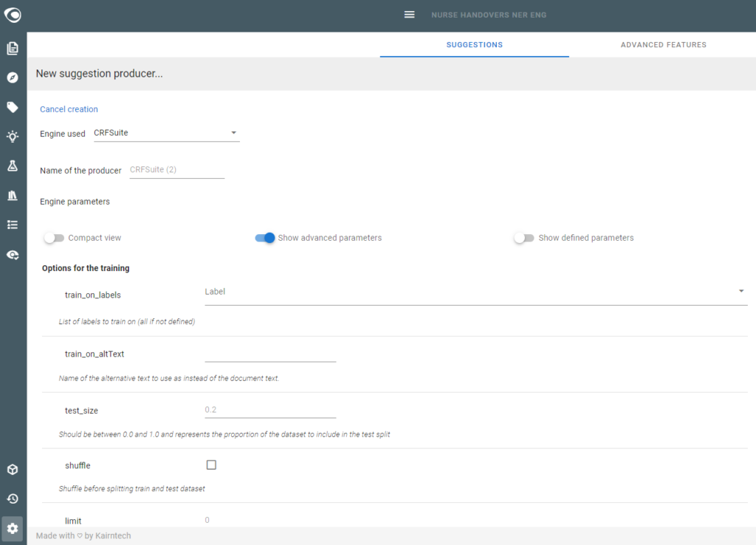Click the train_on_altText input field
The image size is (756, 545).
[270, 354]
